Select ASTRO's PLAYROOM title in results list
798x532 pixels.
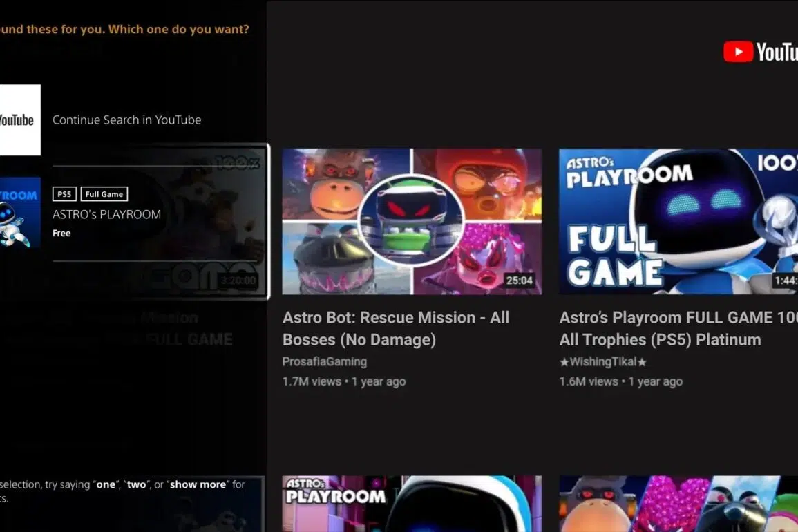[x=106, y=214]
